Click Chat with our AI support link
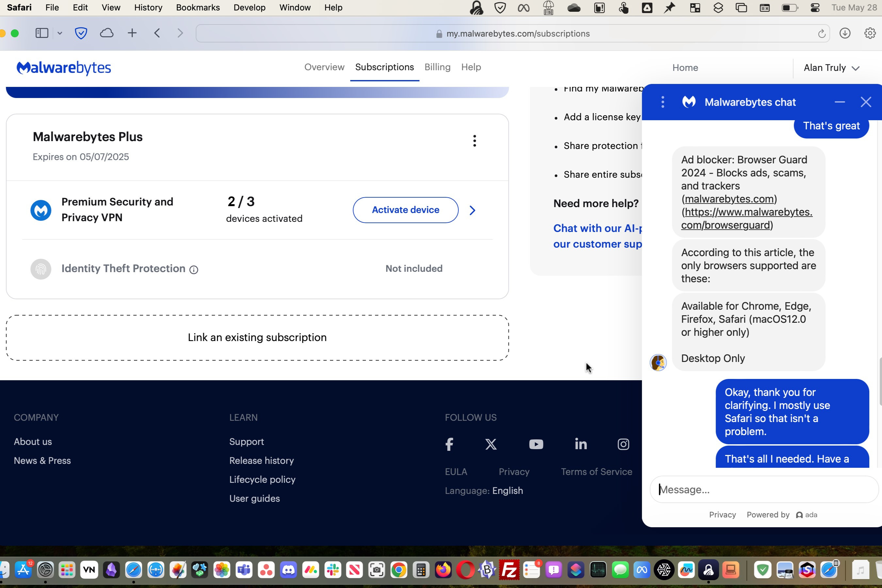The width and height of the screenshot is (882, 588). tap(595, 228)
